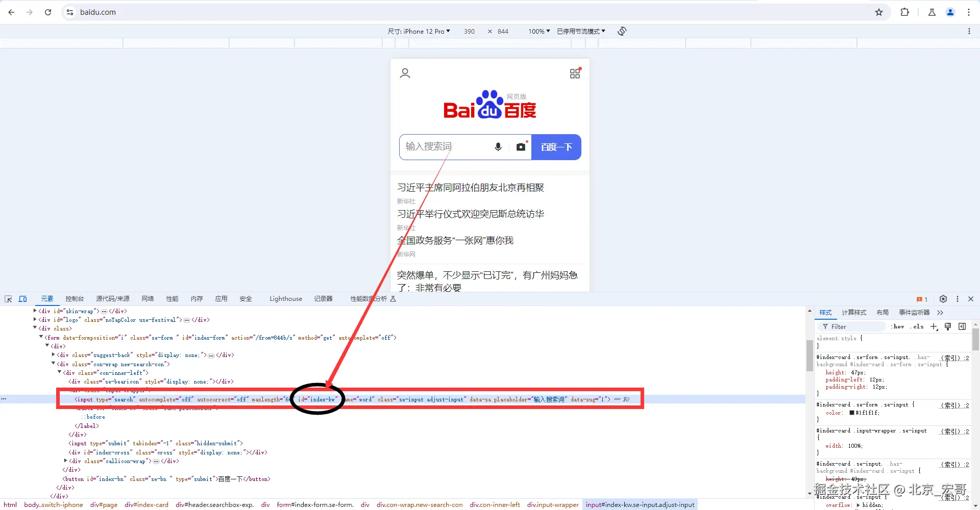Add a new style rule
980x510 pixels.
point(934,326)
